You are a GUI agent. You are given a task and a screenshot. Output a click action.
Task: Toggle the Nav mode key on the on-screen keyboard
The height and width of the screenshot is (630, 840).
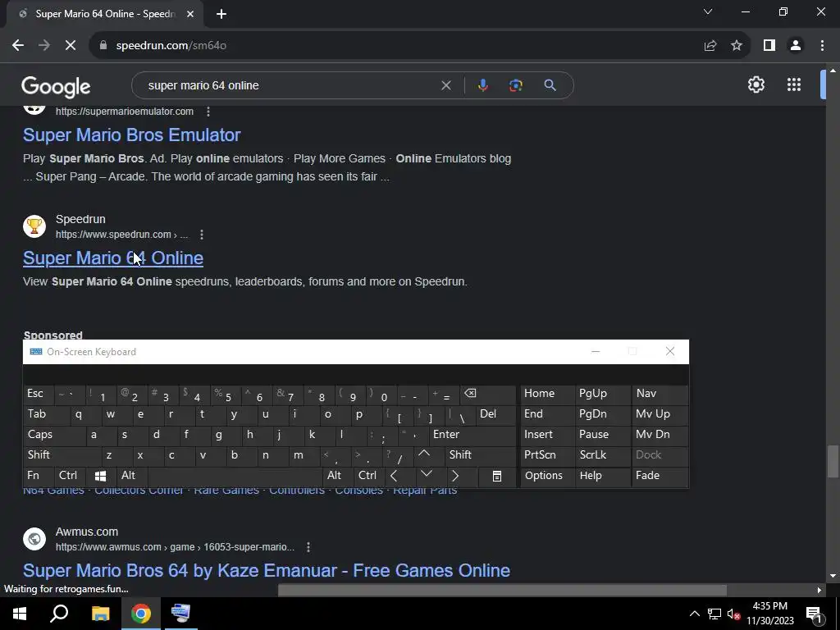click(660, 393)
